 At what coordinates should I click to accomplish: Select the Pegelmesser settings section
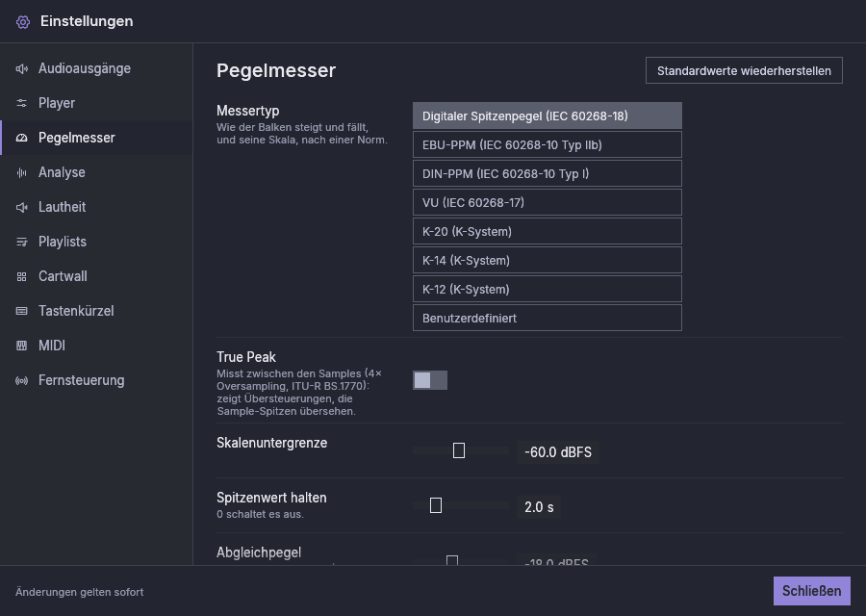tap(96, 138)
